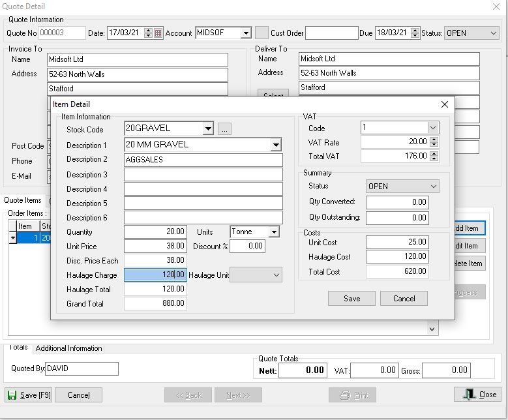508x420 pixels.
Task: Click the small blank button beside Account
Action: pyautogui.click(x=261, y=33)
